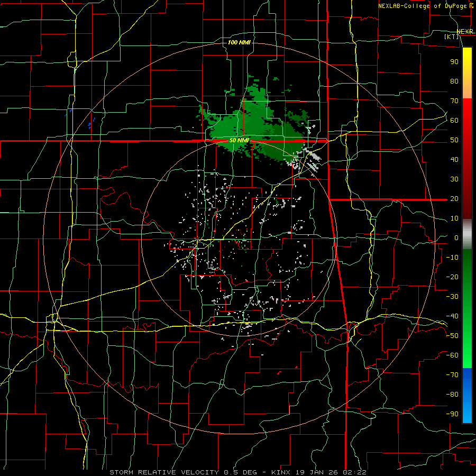476x476 pixels.
Task: Click the -10 value on the velocity scale
Action: click(x=452, y=258)
